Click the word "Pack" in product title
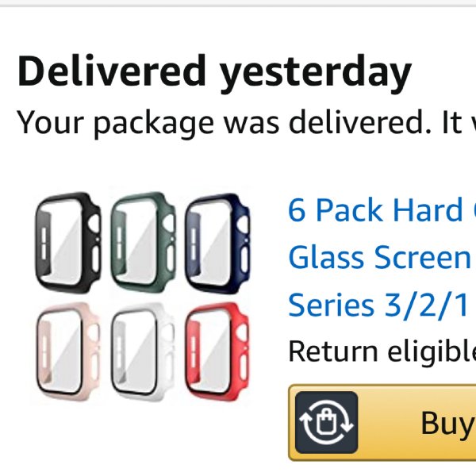 pos(349,210)
